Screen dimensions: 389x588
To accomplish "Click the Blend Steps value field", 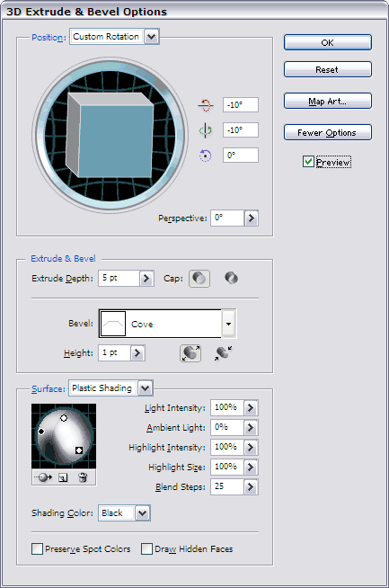I will [x=227, y=487].
